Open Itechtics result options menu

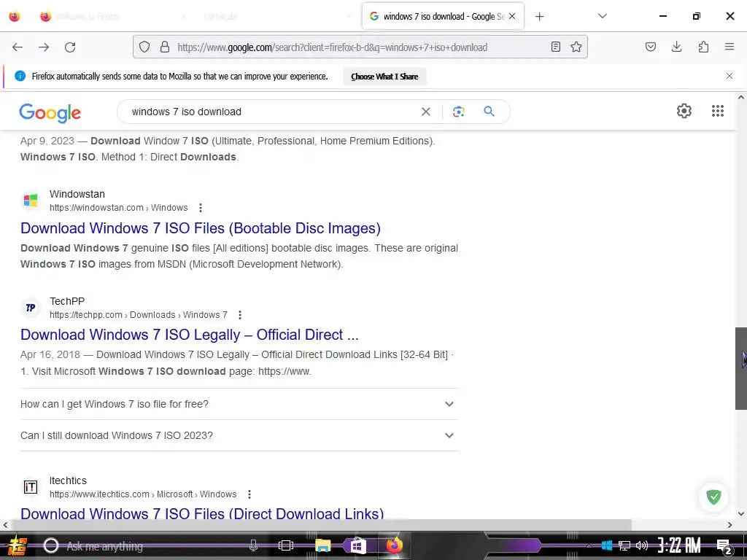[x=249, y=495]
